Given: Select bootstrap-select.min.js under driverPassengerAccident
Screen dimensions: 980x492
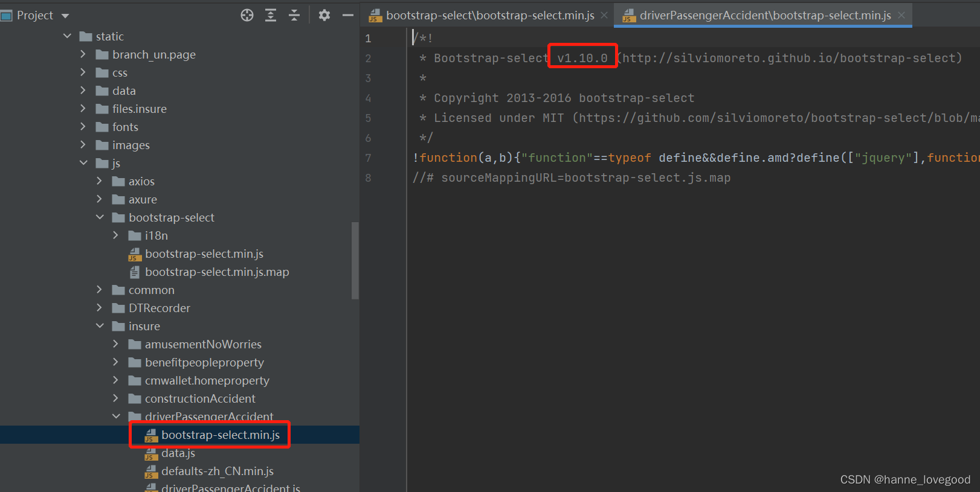Looking at the screenshot, I should click(x=221, y=435).
